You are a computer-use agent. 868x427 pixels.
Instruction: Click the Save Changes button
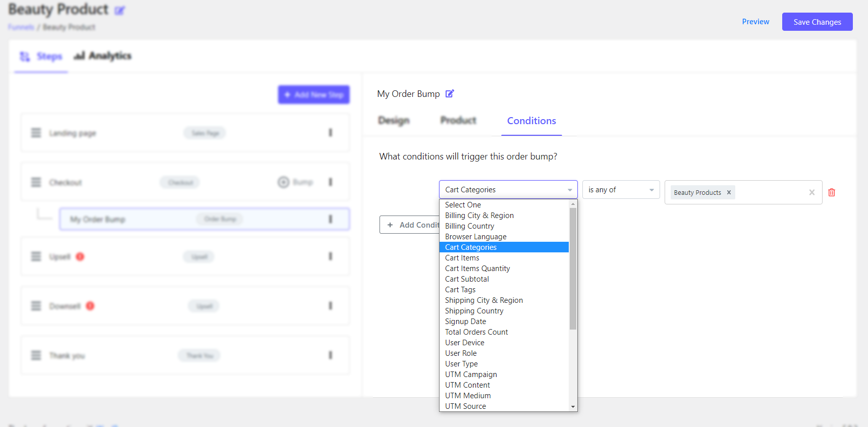(x=818, y=22)
